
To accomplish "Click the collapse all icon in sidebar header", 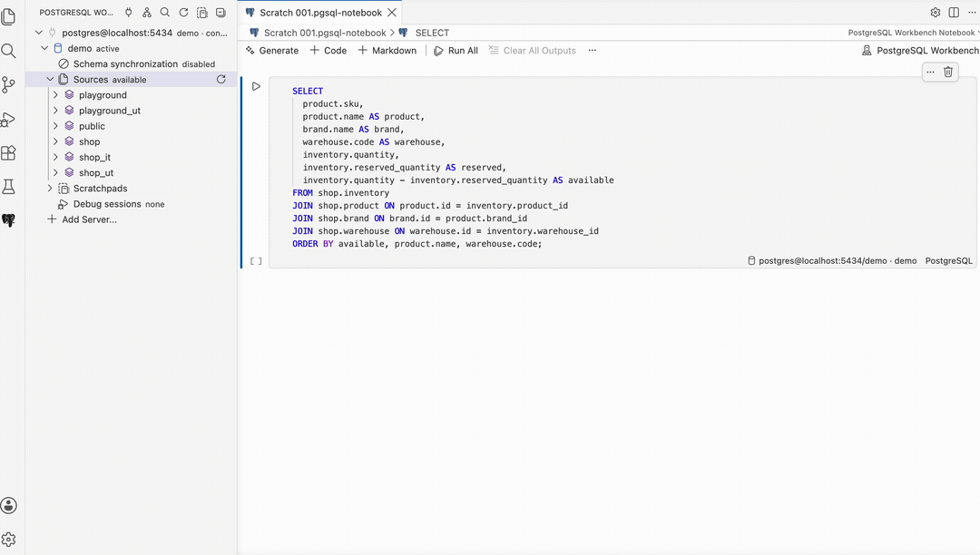I will [220, 13].
